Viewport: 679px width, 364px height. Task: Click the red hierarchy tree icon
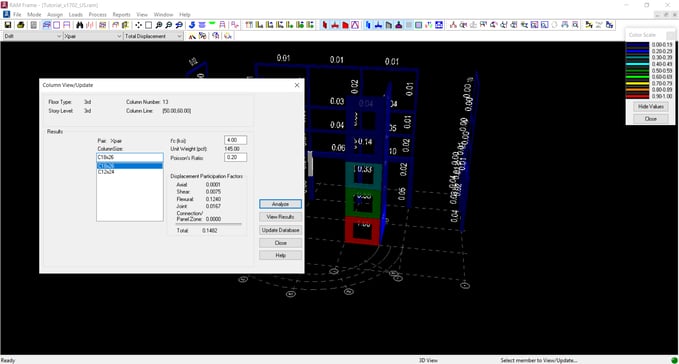tap(453, 25)
